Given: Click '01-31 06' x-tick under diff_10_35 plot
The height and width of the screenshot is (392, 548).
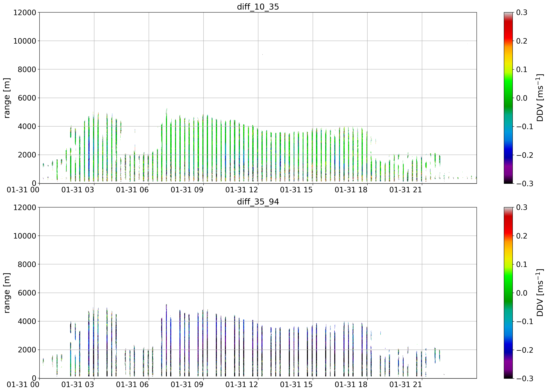Looking at the screenshot, I should [x=132, y=190].
